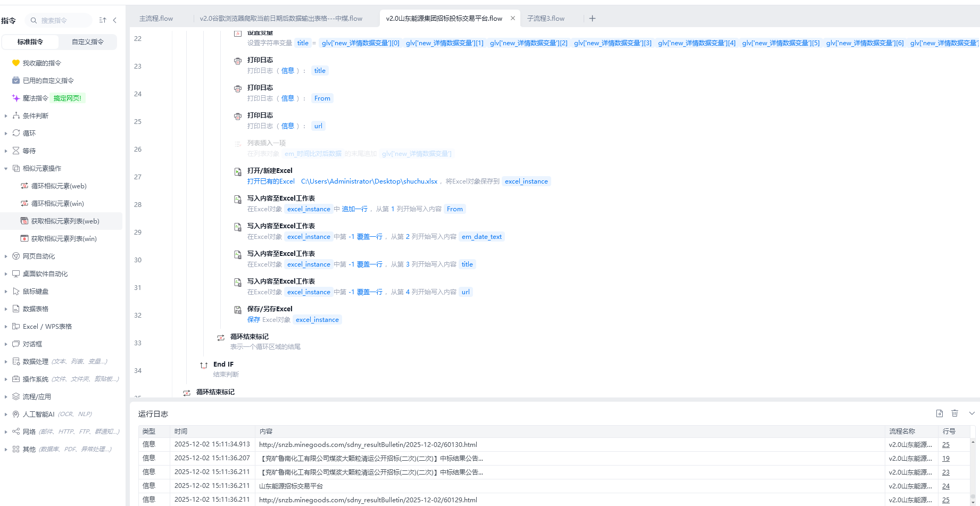Expand the 循环 category
Image resolution: width=980 pixels, height=506 pixels.
[6, 133]
